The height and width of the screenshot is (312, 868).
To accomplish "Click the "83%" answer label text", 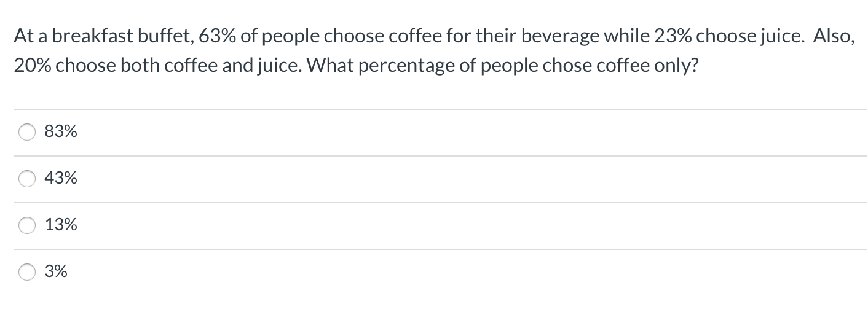I will tap(61, 131).
